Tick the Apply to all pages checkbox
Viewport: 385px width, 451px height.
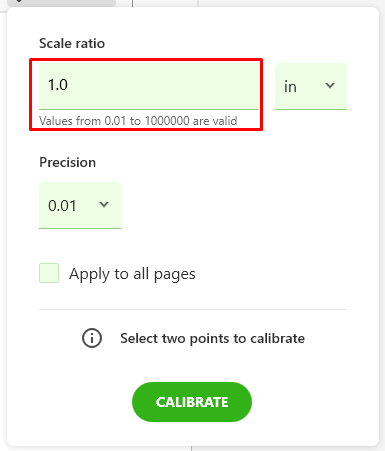pos(49,273)
